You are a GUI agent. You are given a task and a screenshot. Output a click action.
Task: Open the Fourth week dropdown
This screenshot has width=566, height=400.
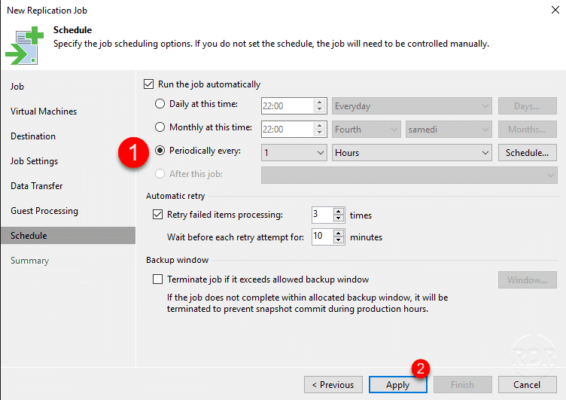[366, 129]
